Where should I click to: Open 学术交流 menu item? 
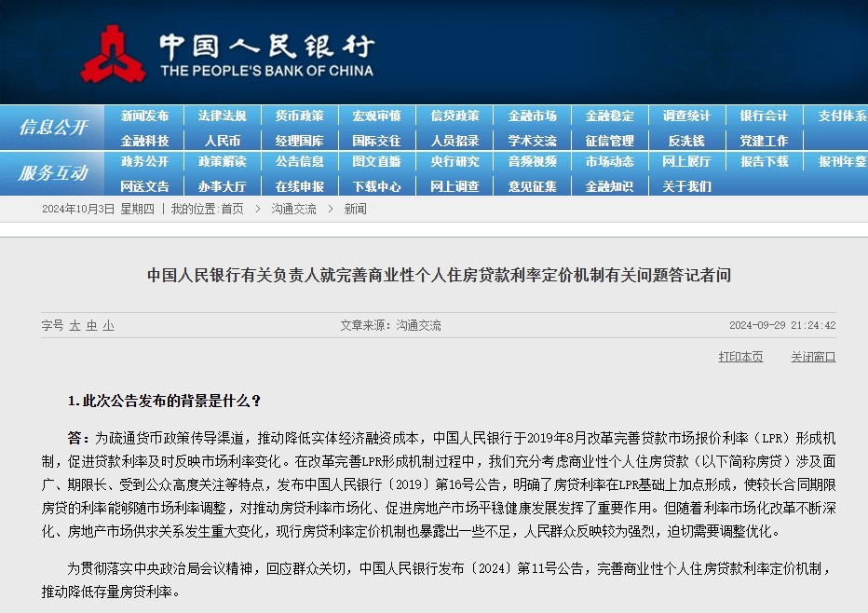coord(532,141)
